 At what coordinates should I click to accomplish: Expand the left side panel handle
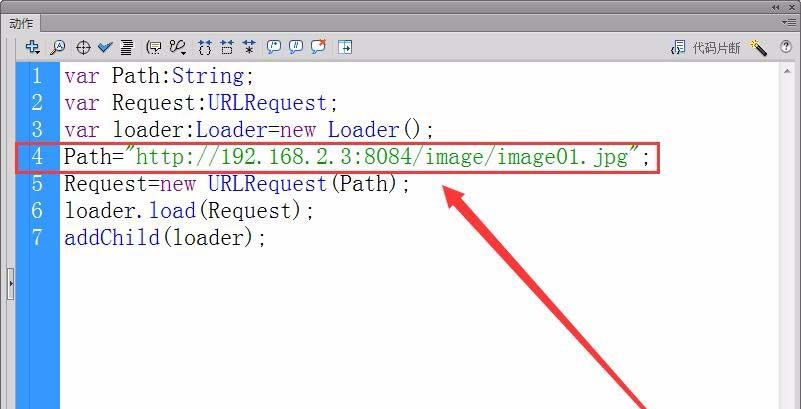[11, 283]
